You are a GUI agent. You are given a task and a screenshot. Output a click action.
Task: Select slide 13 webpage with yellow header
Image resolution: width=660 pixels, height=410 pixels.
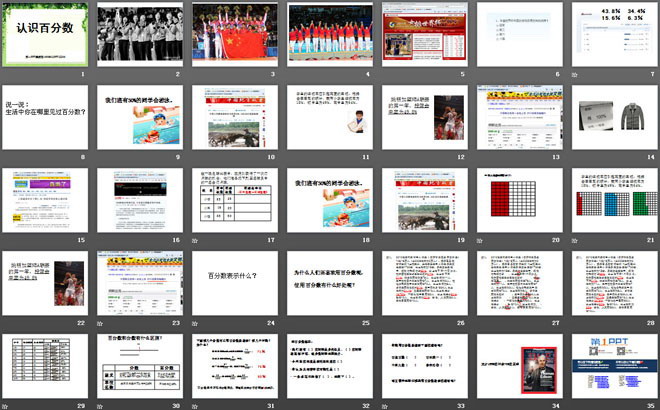click(x=520, y=117)
